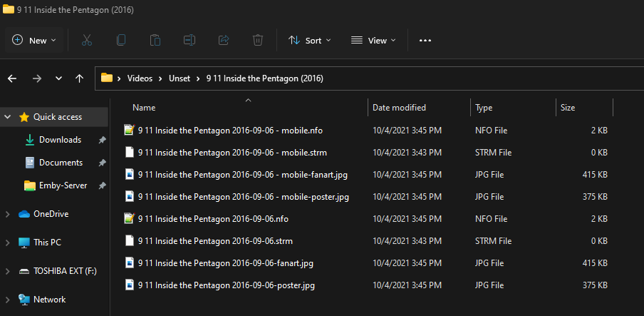Open Emby-Server folder in sidebar
This screenshot has height=316, width=644.
(x=63, y=185)
